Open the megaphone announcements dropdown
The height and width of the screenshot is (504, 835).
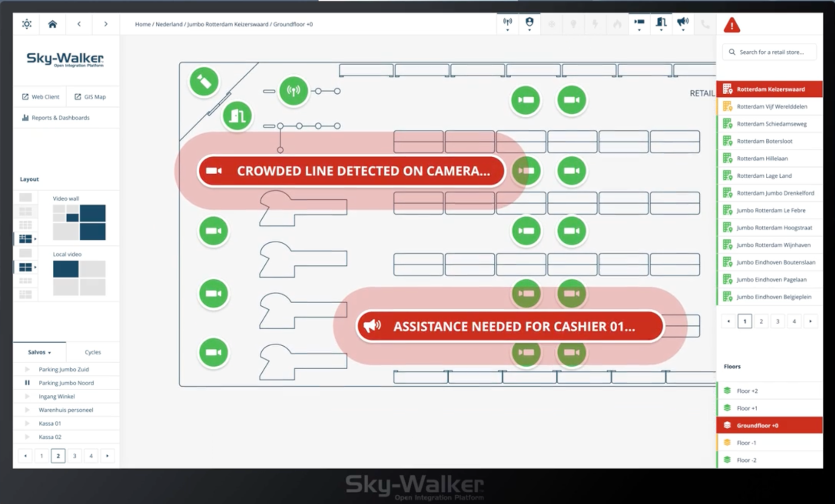click(683, 24)
